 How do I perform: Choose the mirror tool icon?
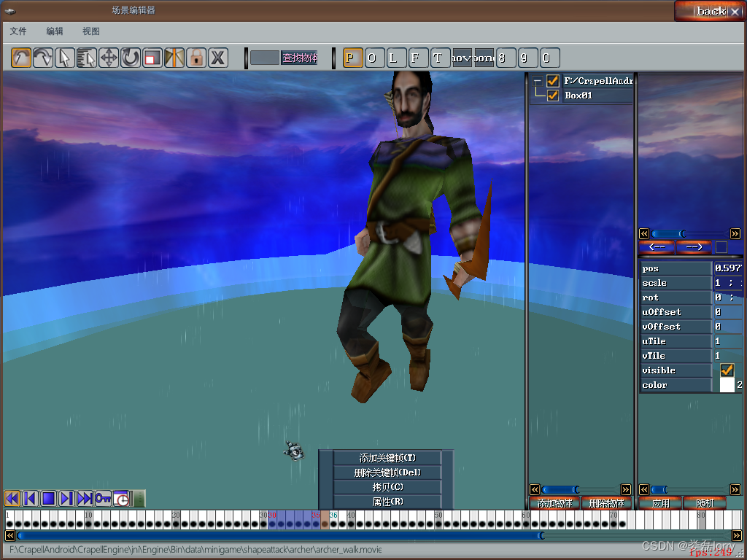coord(174,58)
